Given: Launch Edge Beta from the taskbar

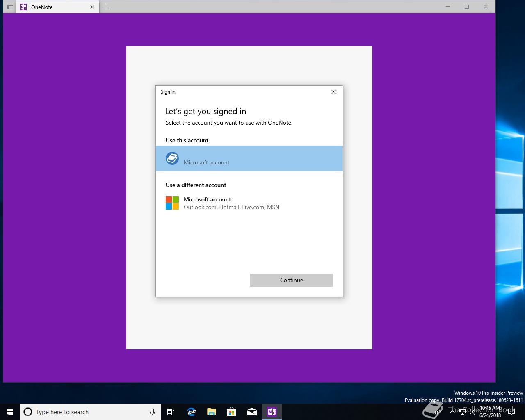Looking at the screenshot, I should (192, 412).
